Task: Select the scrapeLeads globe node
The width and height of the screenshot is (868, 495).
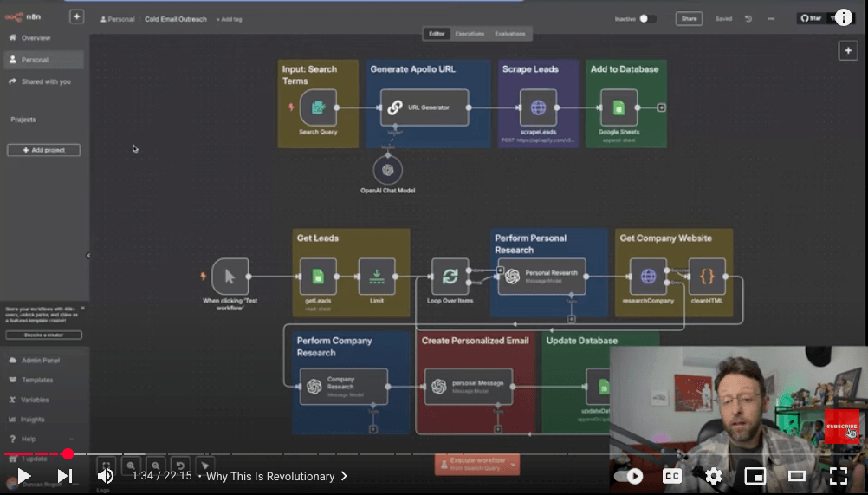Action: click(538, 107)
